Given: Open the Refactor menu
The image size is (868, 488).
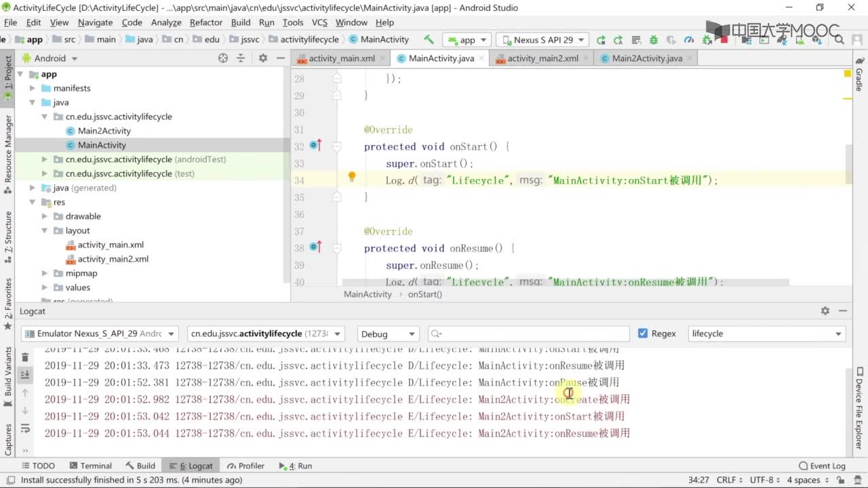Looking at the screenshot, I should tap(206, 22).
